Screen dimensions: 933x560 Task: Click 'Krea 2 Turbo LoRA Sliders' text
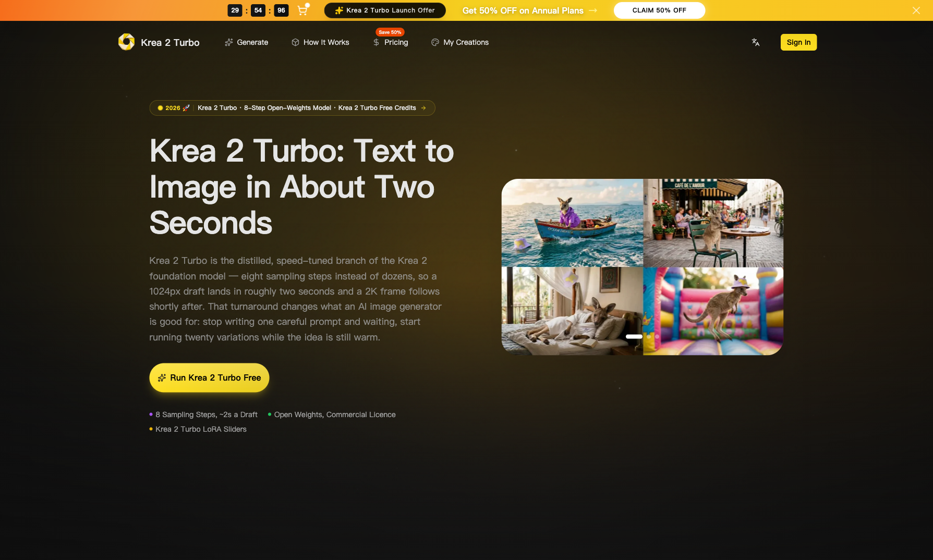coord(201,429)
